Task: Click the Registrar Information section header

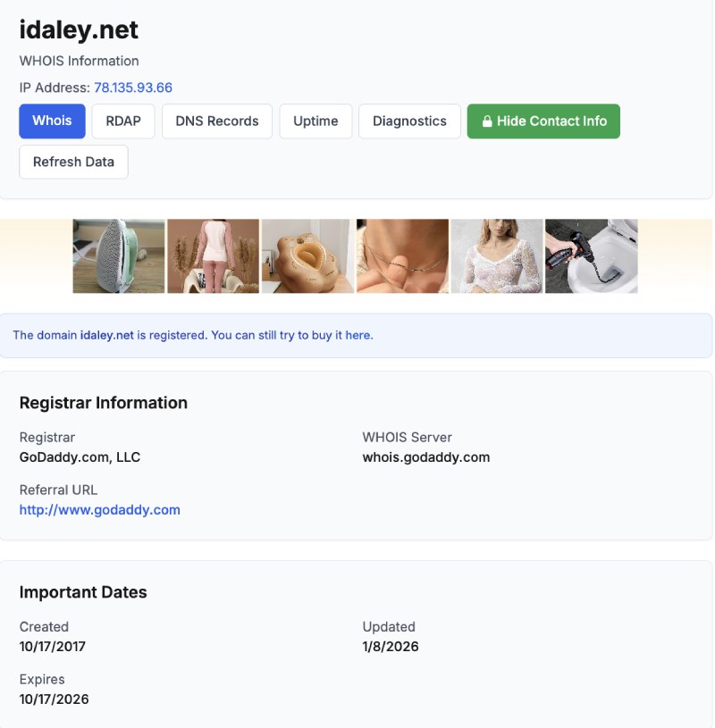Action: [103, 403]
